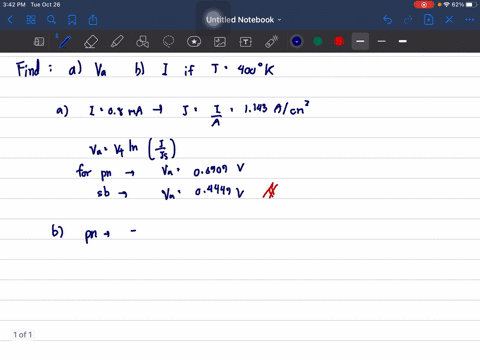
Task: Choose the dark blue pen color
Action: click(x=297, y=41)
